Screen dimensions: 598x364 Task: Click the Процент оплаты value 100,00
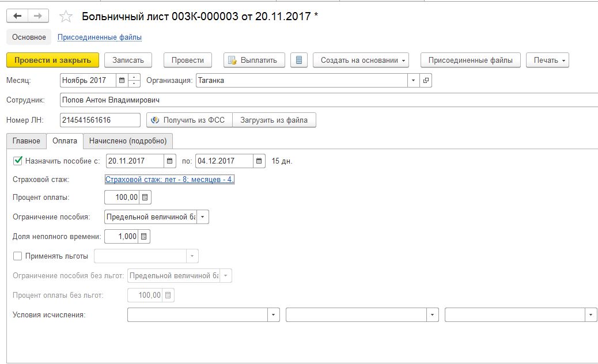[x=122, y=198]
